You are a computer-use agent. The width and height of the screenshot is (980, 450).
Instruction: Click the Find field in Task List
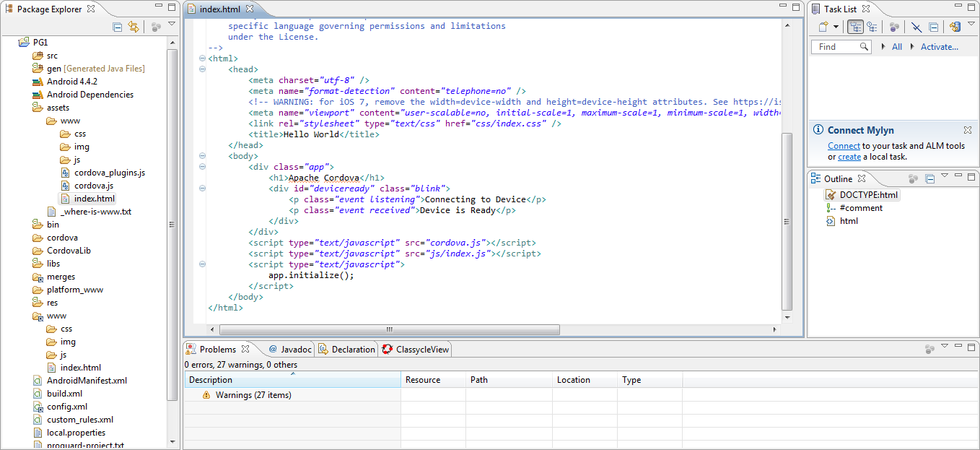841,47
